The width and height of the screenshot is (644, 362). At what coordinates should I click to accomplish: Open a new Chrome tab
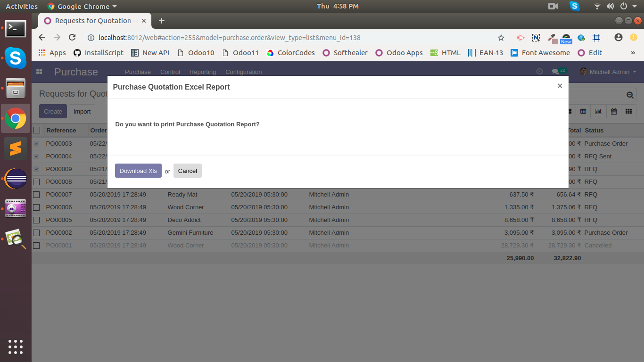pyautogui.click(x=162, y=21)
